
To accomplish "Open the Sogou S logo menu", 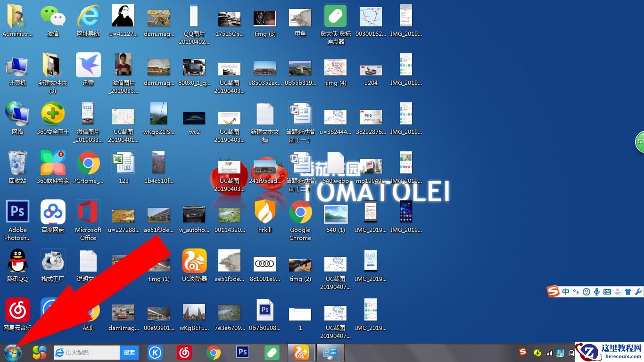I will click(552, 291).
